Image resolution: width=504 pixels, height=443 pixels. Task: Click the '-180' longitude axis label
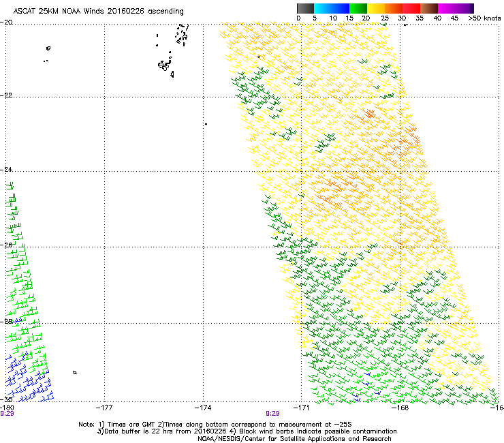(7, 408)
